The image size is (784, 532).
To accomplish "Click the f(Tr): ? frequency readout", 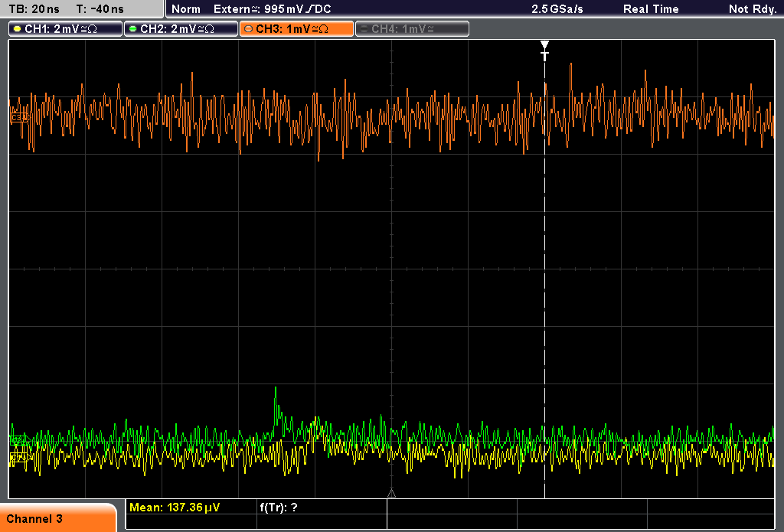I will coord(279,508).
